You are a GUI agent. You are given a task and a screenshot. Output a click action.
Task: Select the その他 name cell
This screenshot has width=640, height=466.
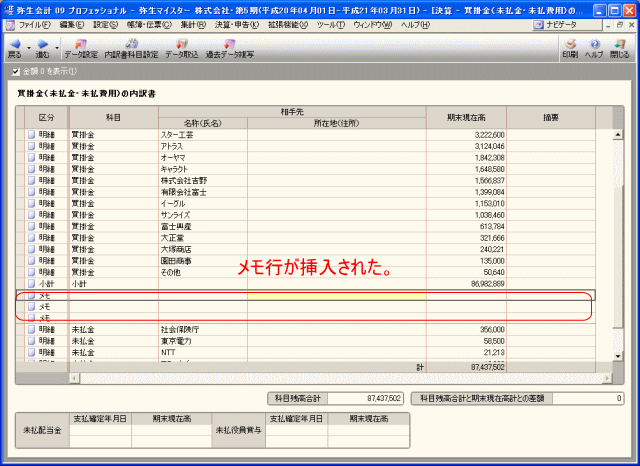(203, 272)
